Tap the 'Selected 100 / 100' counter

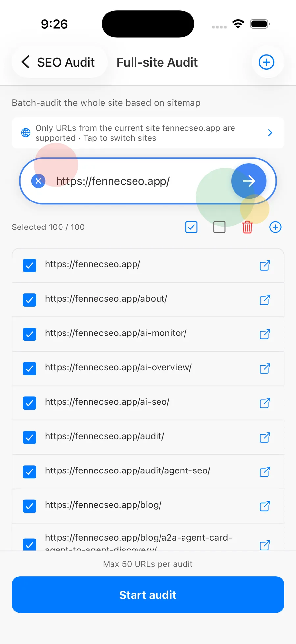point(48,227)
